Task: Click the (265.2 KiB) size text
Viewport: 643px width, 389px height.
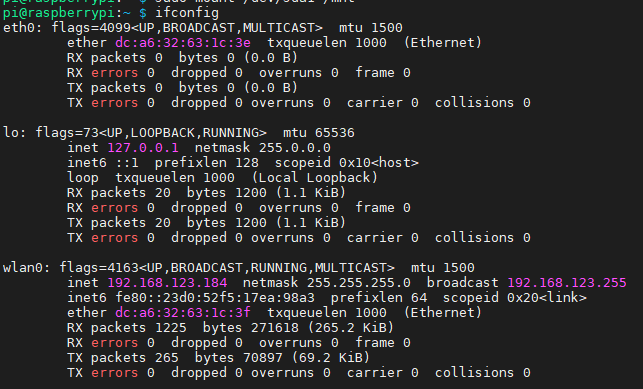Action: pyautogui.click(x=351, y=328)
